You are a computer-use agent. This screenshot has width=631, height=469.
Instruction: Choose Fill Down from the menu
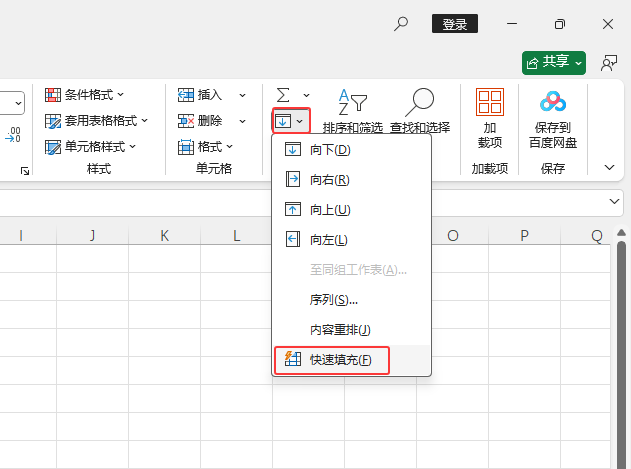point(330,150)
